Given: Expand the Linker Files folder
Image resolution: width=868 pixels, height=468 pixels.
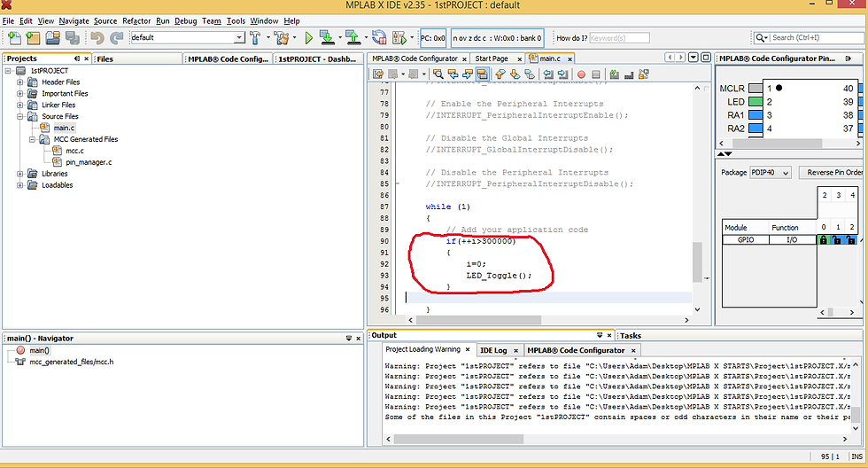Looking at the screenshot, I should pos(19,105).
